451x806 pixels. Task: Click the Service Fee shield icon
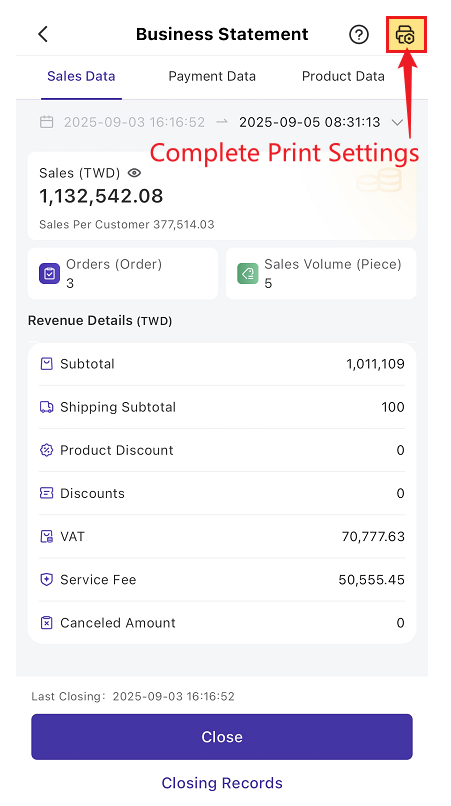46,580
